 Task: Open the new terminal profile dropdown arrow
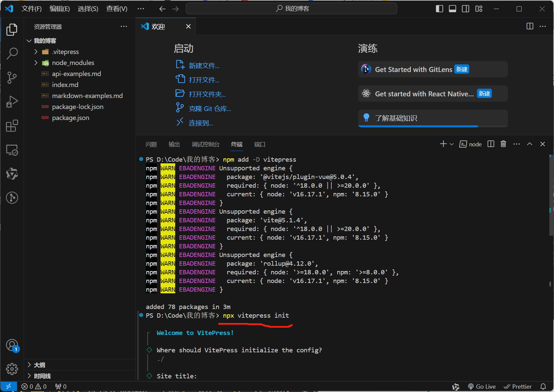pyautogui.click(x=452, y=144)
